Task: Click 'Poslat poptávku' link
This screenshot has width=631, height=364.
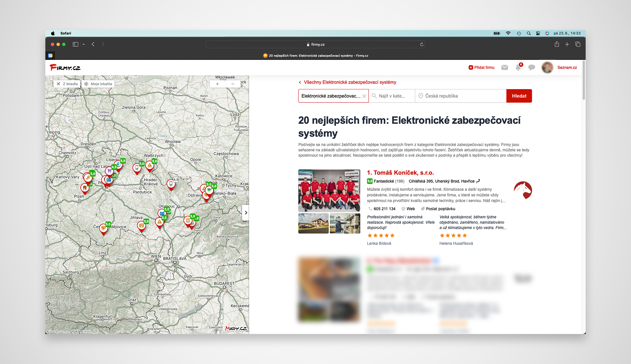Action: tap(438, 209)
